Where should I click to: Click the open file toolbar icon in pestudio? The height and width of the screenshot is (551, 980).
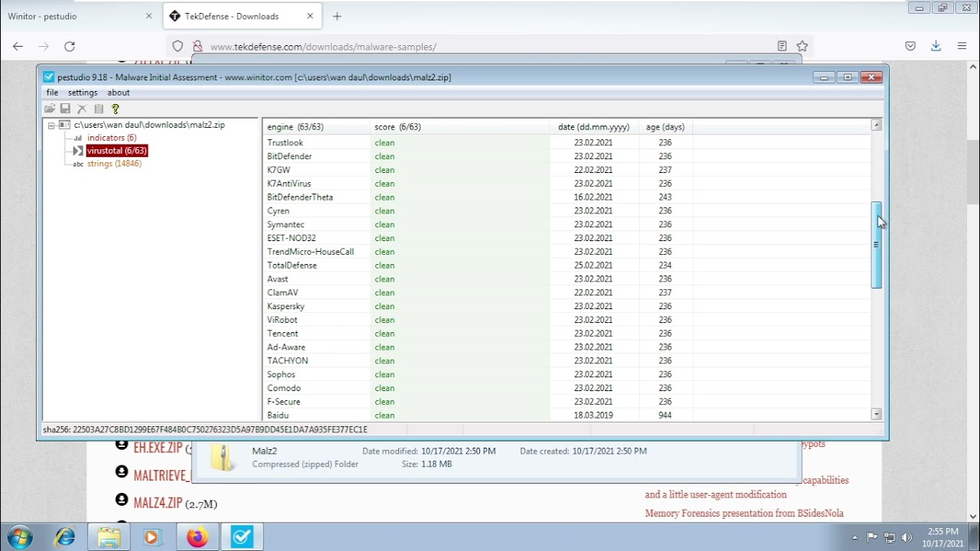coord(50,109)
